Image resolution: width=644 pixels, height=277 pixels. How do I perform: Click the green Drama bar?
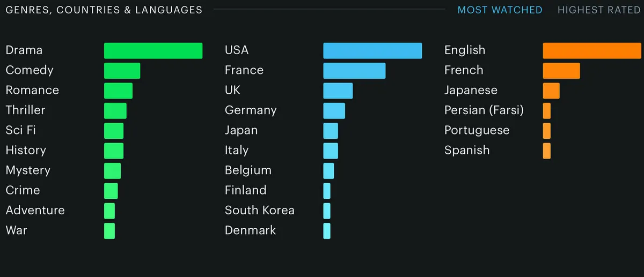point(153,50)
